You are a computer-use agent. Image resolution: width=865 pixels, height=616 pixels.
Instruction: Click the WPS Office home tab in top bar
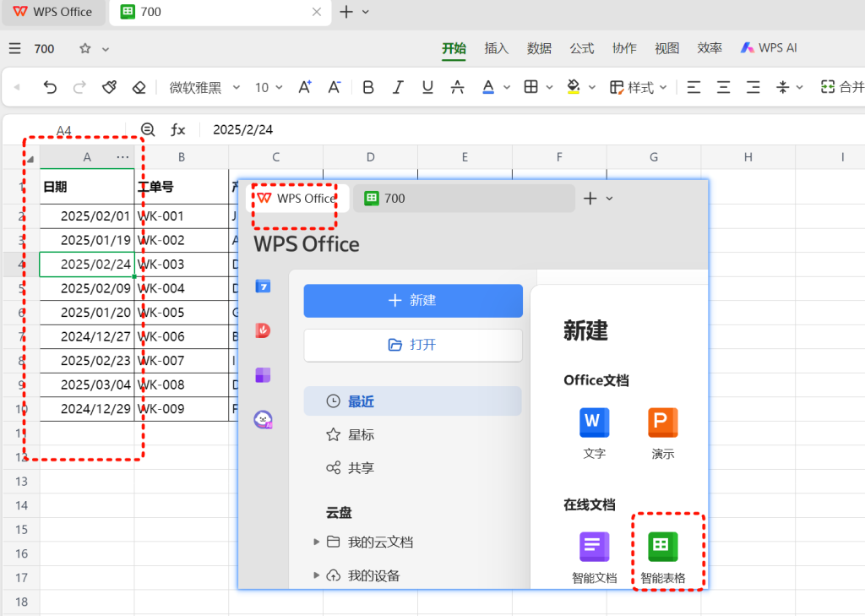pyautogui.click(x=53, y=12)
